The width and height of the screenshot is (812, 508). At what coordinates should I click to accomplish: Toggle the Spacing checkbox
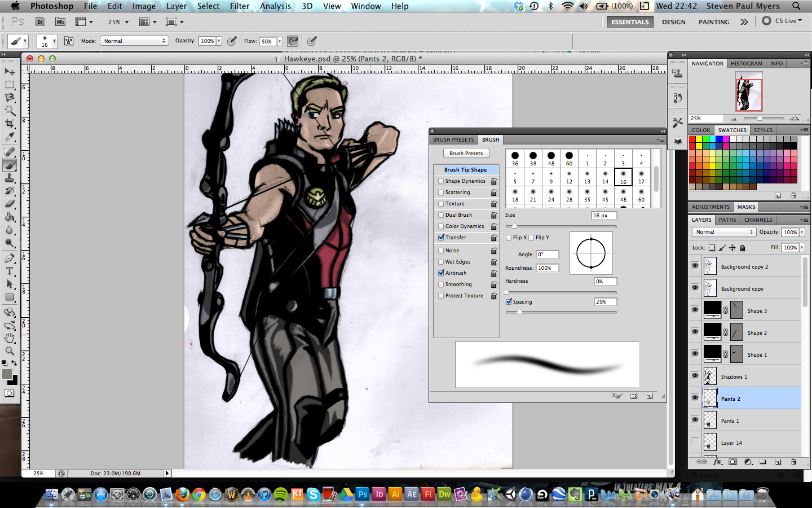pyautogui.click(x=509, y=302)
